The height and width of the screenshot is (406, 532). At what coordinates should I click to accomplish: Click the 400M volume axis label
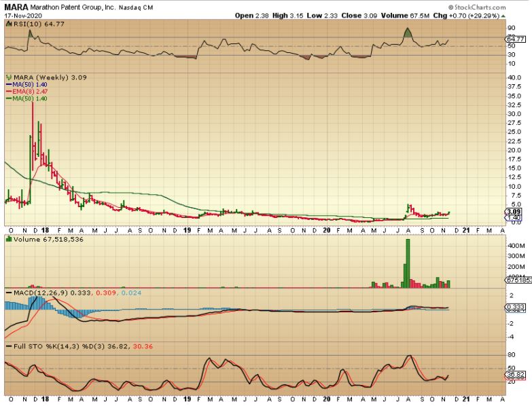516,245
